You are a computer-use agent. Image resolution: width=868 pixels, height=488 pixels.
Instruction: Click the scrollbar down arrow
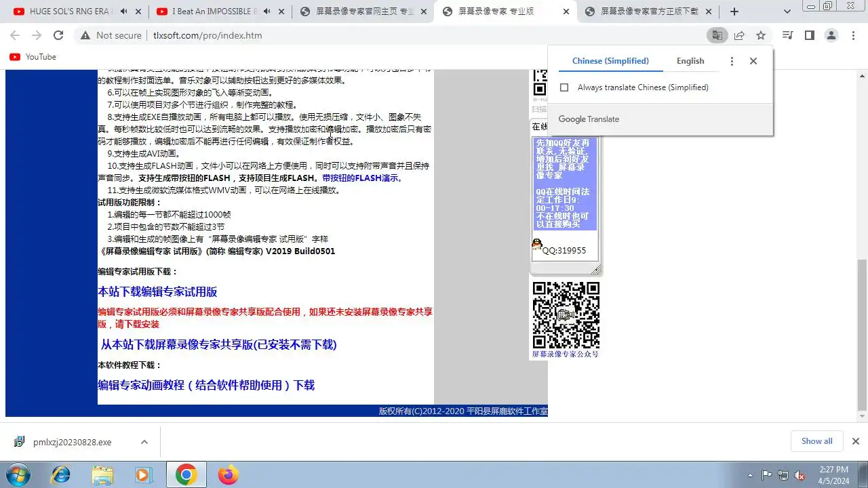862,418
